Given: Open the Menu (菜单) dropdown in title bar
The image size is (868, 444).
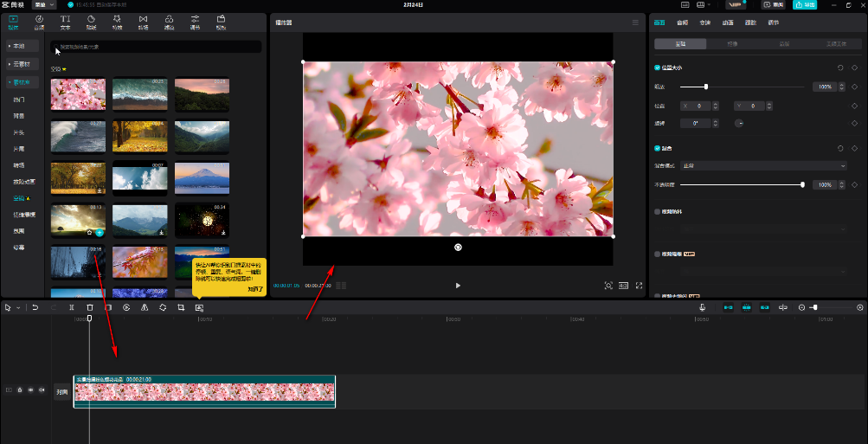Looking at the screenshot, I should pyautogui.click(x=43, y=4).
